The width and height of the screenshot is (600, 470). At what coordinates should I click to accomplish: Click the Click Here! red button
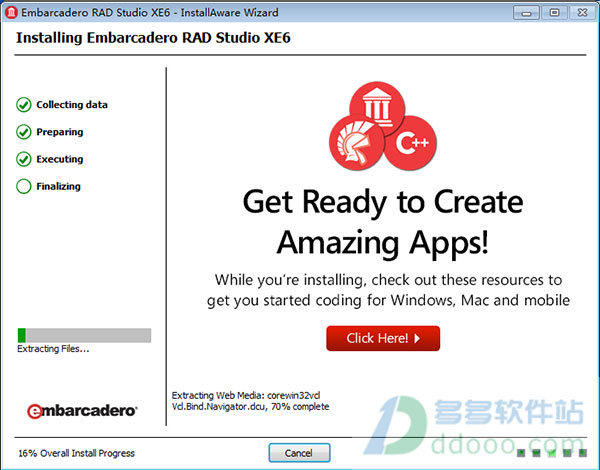383,338
